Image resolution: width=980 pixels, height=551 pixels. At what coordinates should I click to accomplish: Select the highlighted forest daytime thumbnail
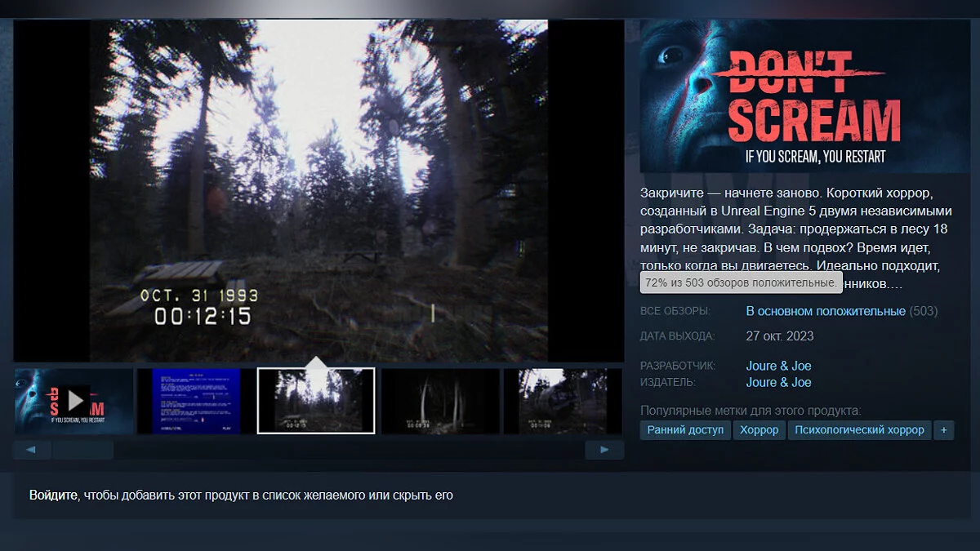pyautogui.click(x=316, y=401)
